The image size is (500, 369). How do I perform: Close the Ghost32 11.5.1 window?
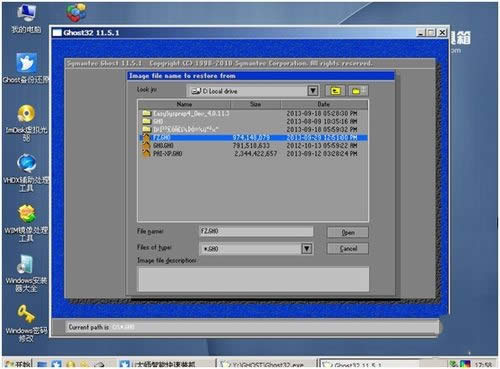(x=442, y=33)
